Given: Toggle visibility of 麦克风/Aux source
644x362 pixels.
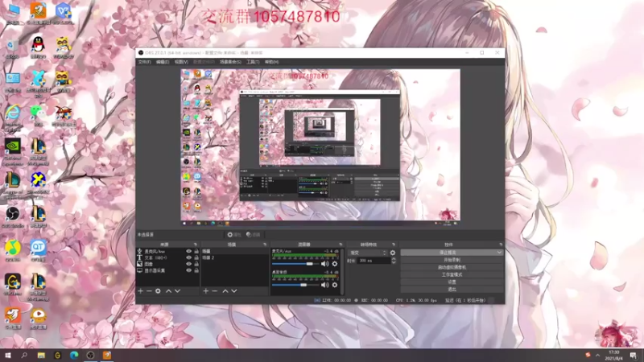Looking at the screenshot, I should pos(189,251).
